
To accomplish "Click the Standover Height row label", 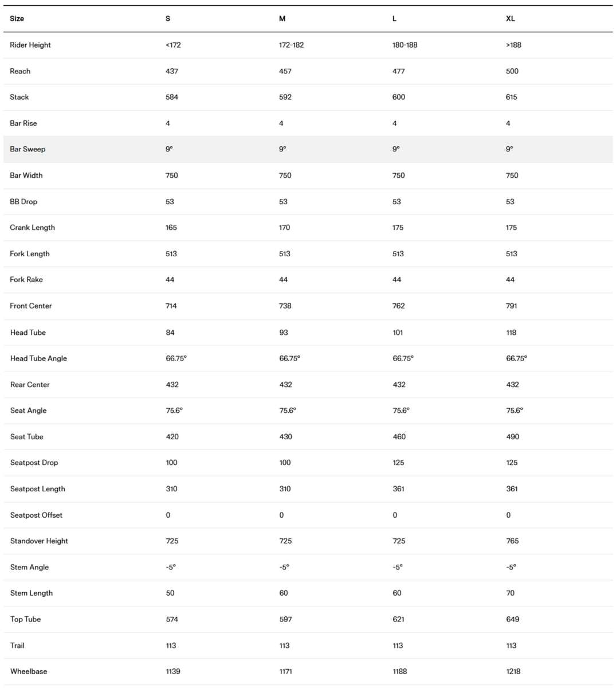I will (39, 541).
